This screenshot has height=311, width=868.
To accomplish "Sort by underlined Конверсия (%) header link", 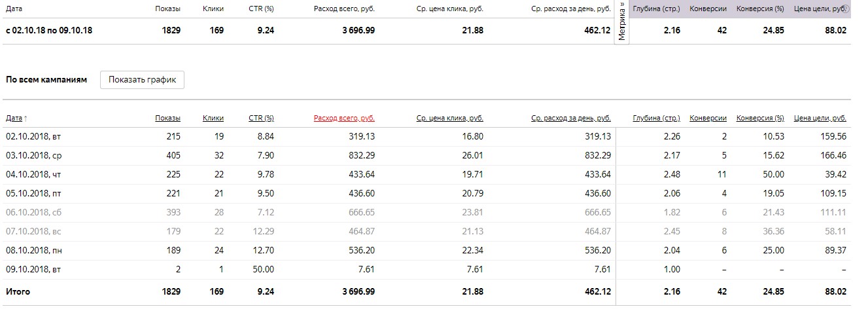I will click(760, 119).
